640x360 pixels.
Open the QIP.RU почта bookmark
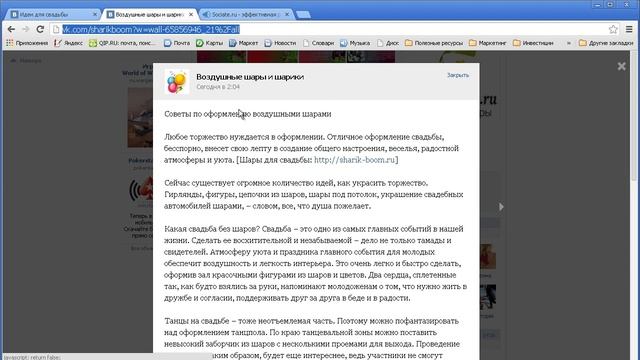[123, 43]
